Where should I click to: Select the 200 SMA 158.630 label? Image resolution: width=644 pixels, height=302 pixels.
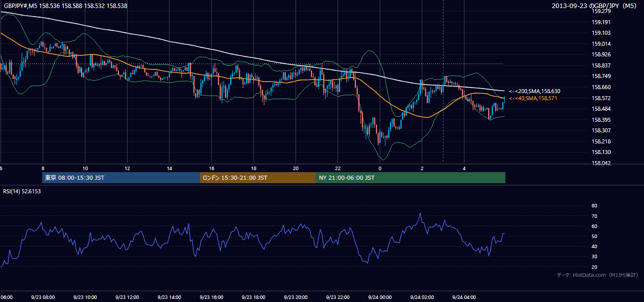pos(535,91)
